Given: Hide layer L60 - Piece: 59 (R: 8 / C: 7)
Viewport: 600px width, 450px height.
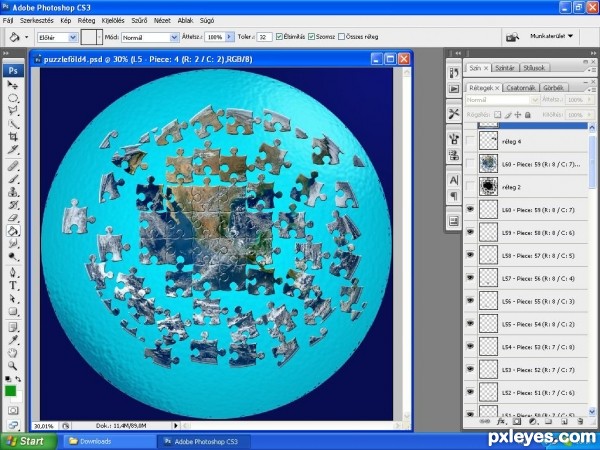Looking at the screenshot, I should (470, 209).
